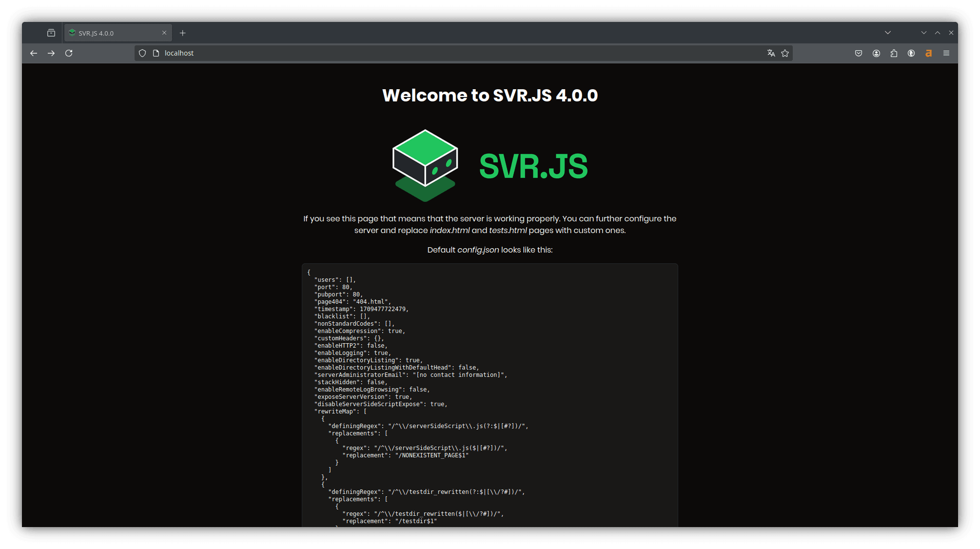The width and height of the screenshot is (980, 549).
Task: Open the hamburger application menu
Action: 946,53
